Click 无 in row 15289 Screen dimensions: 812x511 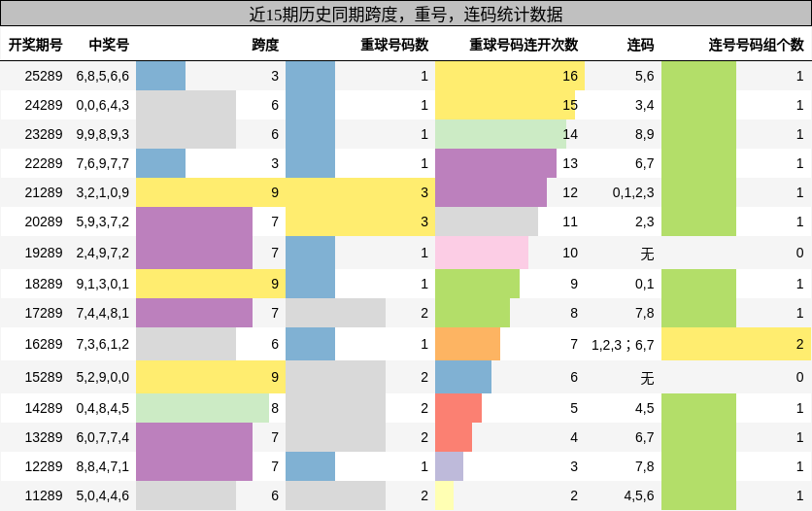coord(647,378)
